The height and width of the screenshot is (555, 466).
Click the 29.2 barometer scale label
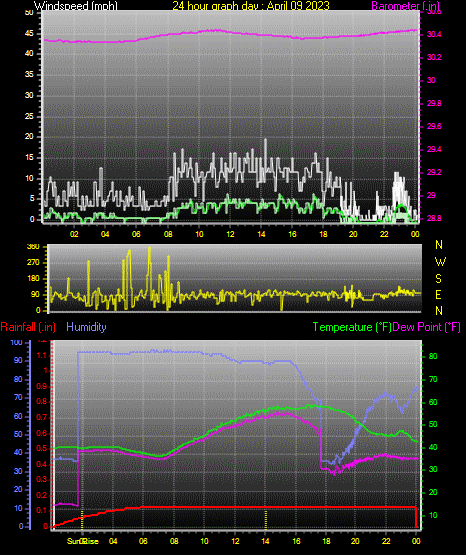434,172
